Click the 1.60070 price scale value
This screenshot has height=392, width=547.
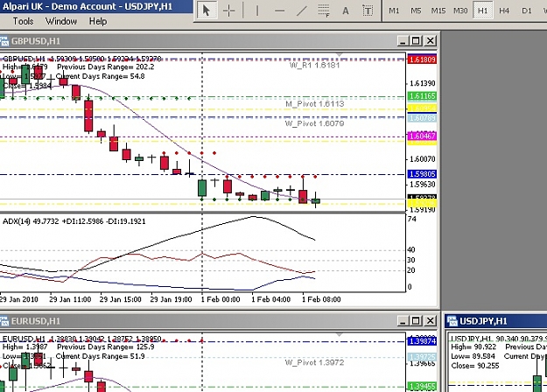(423, 159)
